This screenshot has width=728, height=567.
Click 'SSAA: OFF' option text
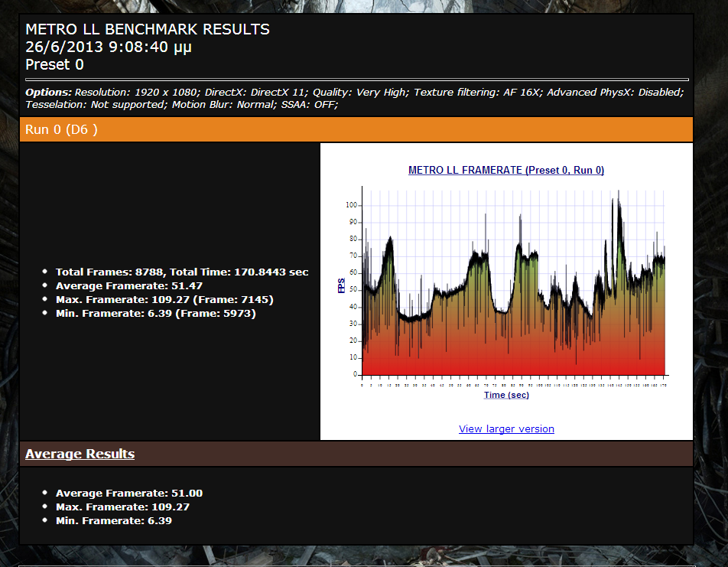coord(309,105)
